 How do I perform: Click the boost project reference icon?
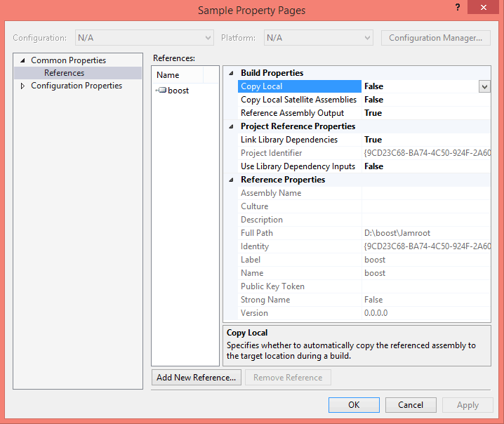pos(162,90)
